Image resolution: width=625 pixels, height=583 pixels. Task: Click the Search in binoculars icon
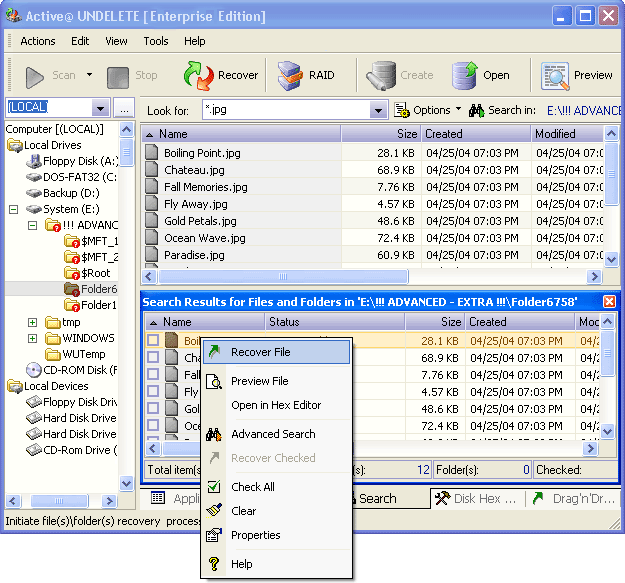pos(476,110)
